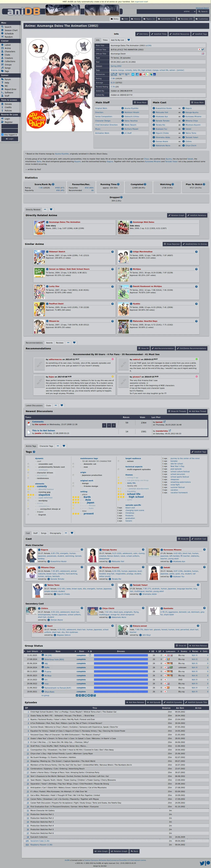211x868 pixels.
Task: Click the Edit Entry button
Action: click(x=143, y=34)
